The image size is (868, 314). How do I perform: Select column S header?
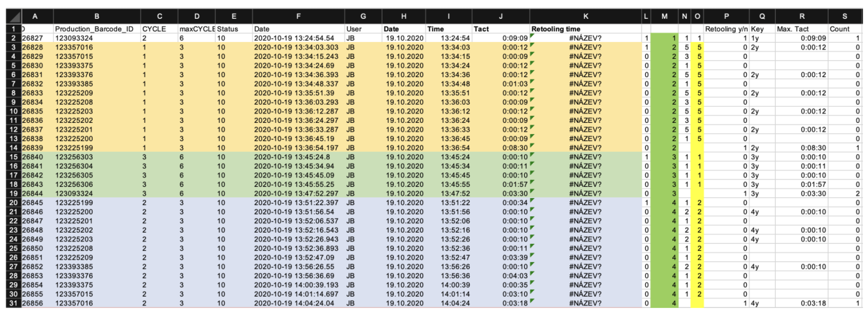(x=844, y=17)
